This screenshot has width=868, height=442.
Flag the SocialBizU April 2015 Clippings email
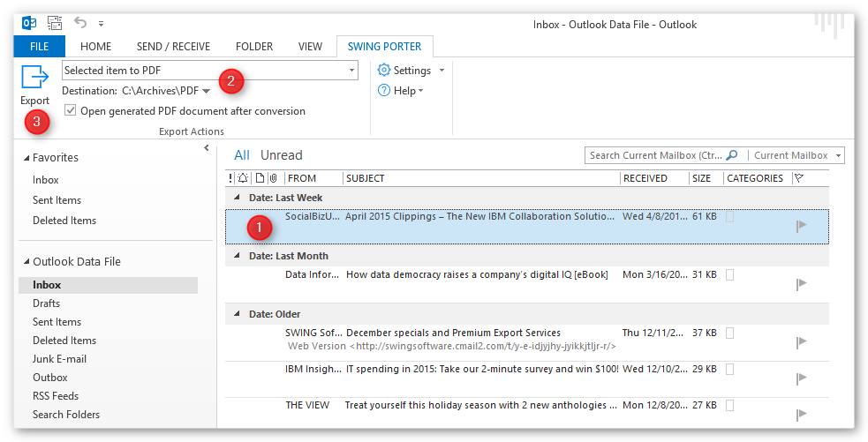801,226
